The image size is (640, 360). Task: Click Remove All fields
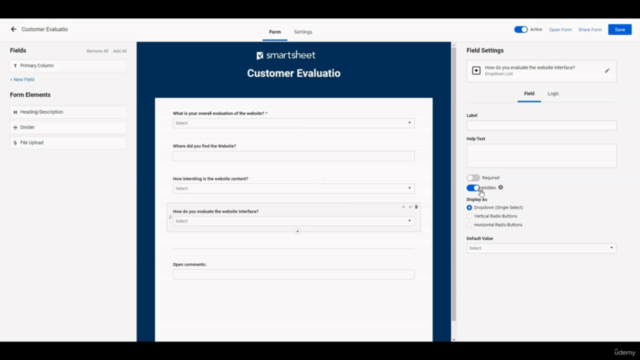coord(97,51)
